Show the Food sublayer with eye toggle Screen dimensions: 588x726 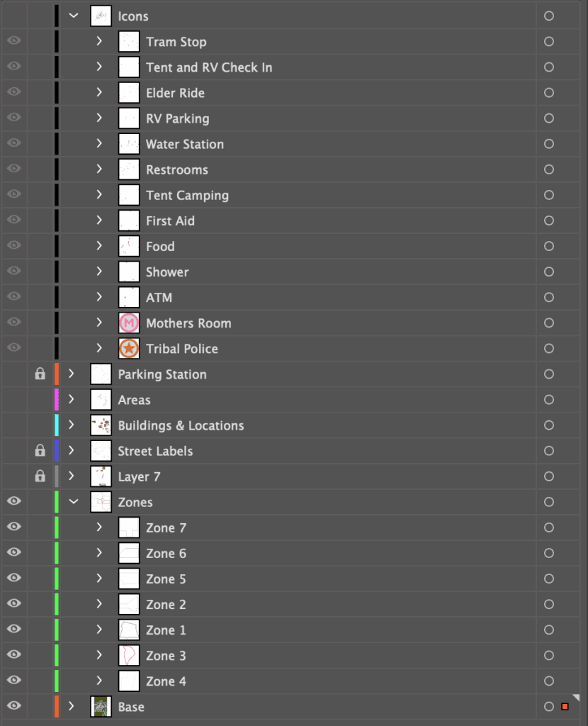tap(14, 246)
